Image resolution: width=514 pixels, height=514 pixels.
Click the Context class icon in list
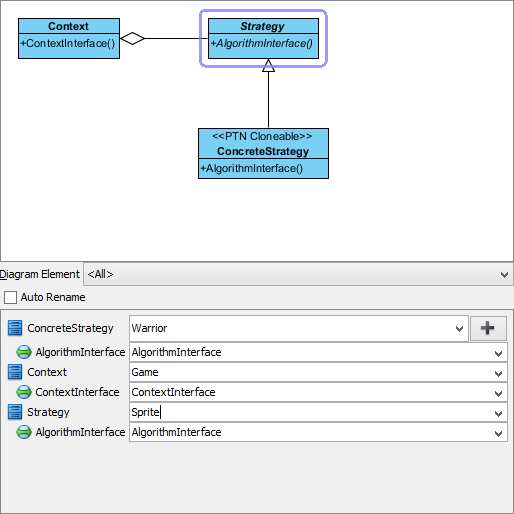[15, 372]
